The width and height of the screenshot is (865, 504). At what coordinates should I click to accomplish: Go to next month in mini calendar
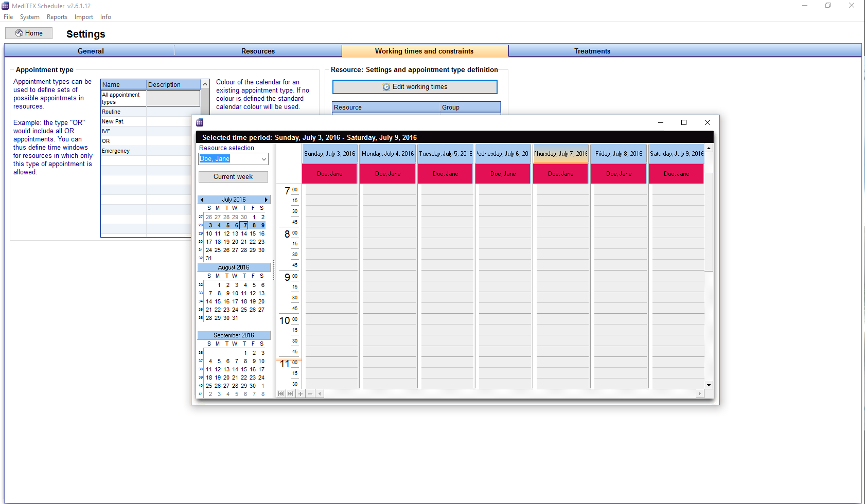click(266, 200)
